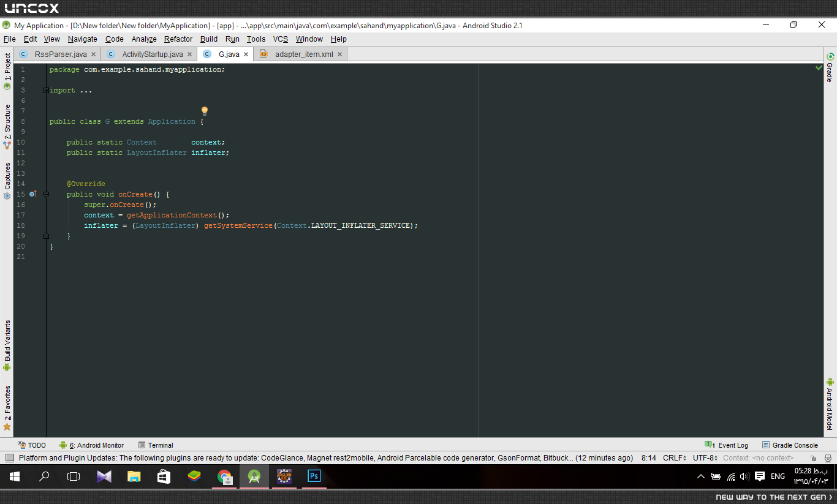Open the Project tool window
The width and height of the screenshot is (837, 504).
[x=7, y=71]
